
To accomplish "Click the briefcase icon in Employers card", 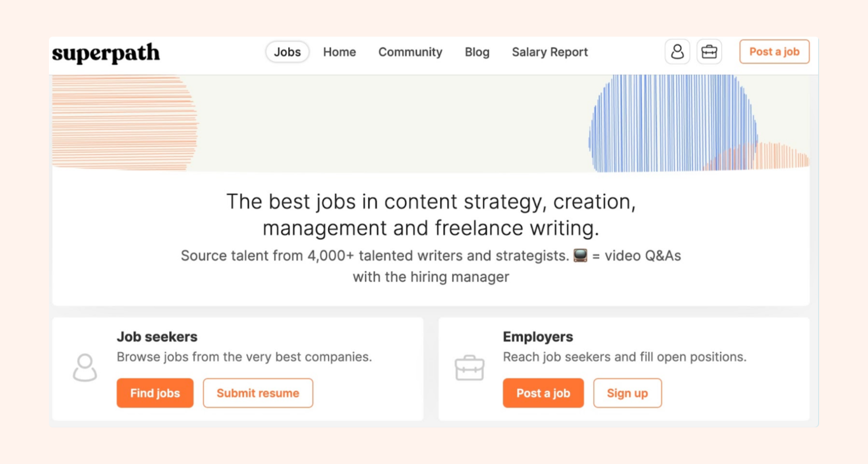I will pos(469,368).
